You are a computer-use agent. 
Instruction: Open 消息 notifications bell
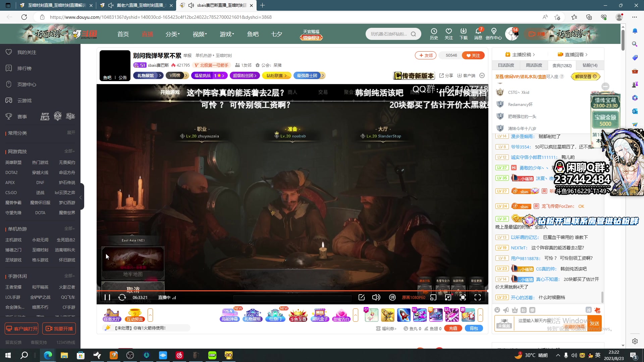click(478, 34)
